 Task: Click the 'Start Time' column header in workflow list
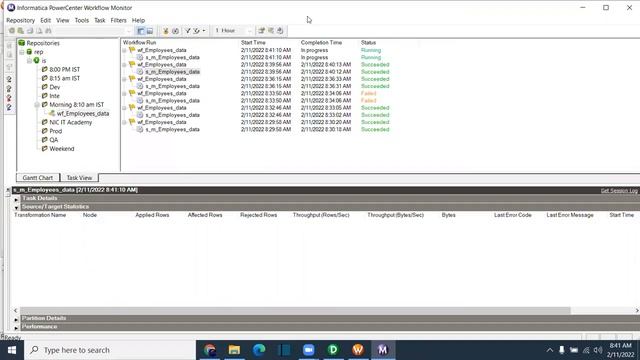coord(253,42)
